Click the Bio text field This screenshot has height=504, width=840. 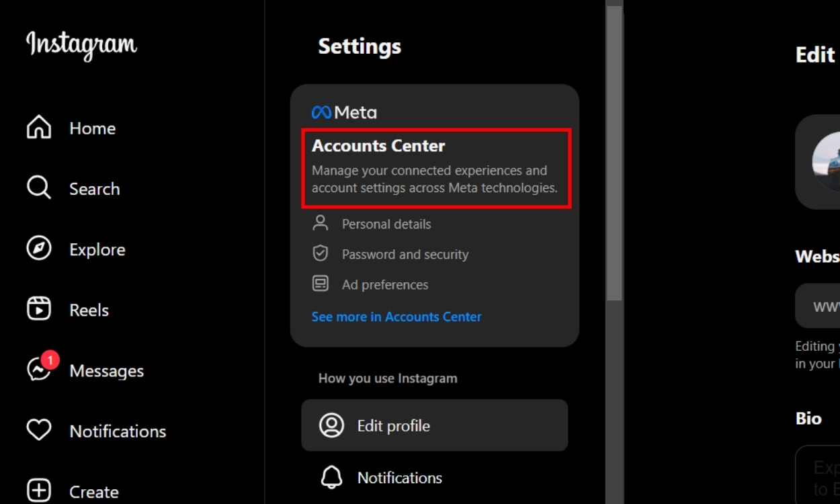point(817,474)
